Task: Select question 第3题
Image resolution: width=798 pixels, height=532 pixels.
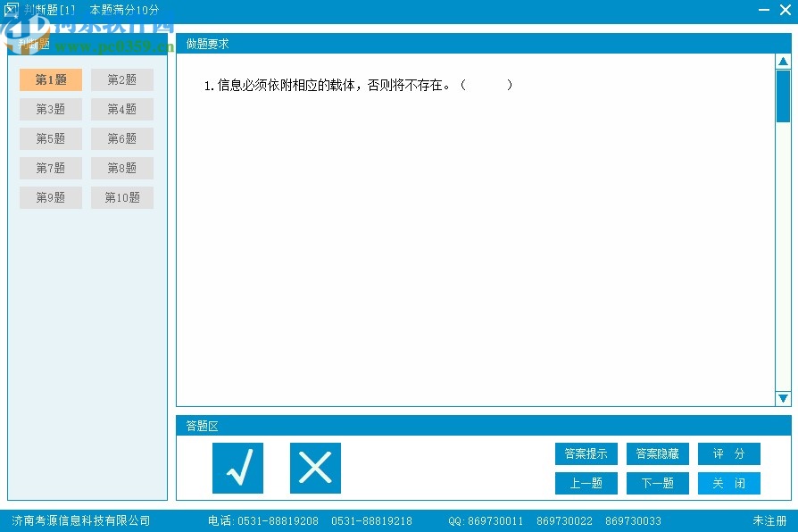Action: 50,109
